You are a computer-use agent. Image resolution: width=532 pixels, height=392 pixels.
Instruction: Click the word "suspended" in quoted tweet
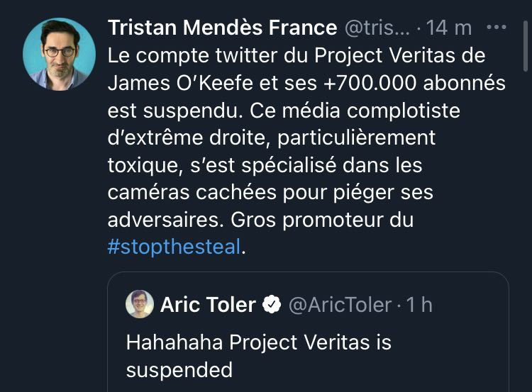pos(179,370)
